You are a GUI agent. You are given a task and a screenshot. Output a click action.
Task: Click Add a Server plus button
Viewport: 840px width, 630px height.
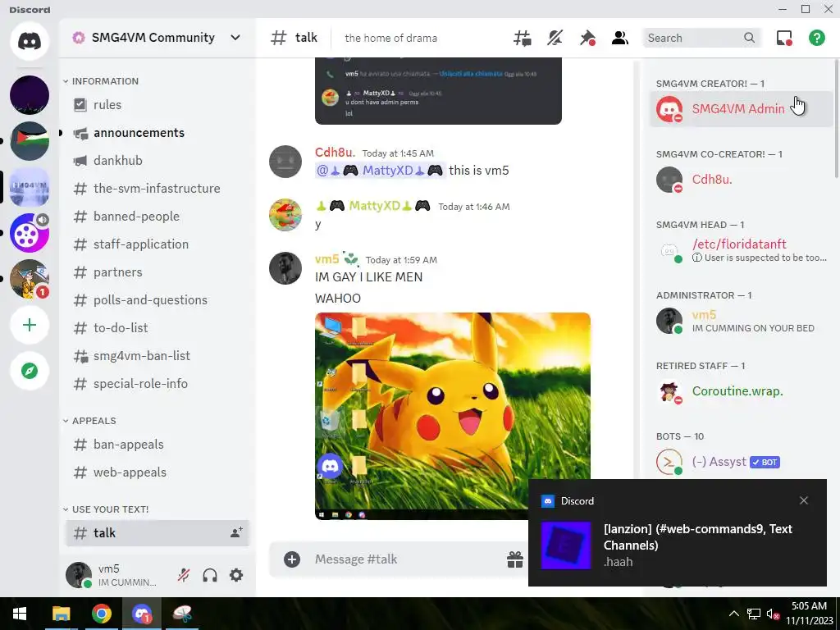tap(30, 325)
